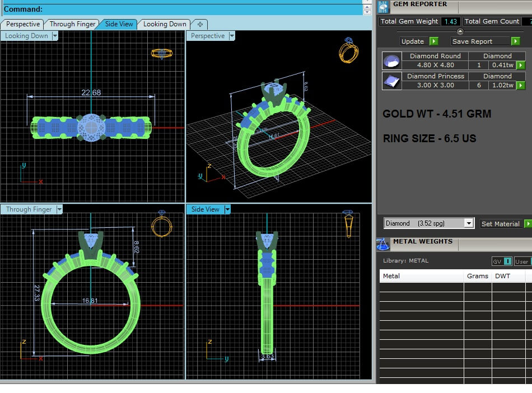
Task: Click the Set Material button
Action: pos(501,224)
